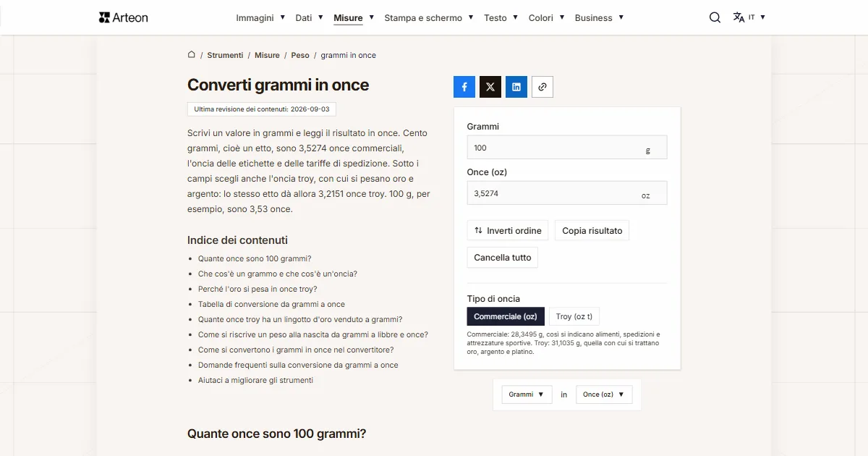Open the language translate icon
This screenshot has width=868, height=456.
click(739, 17)
